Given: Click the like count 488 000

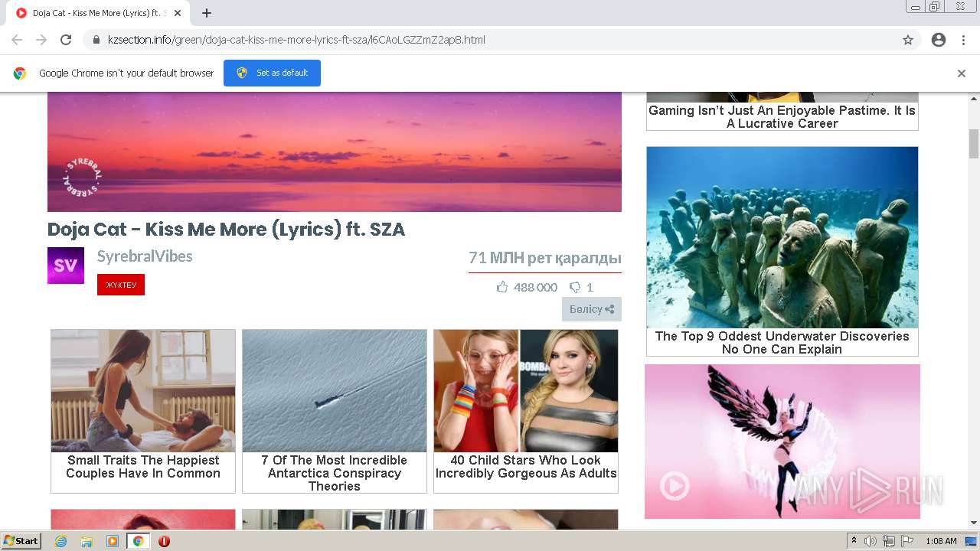Looking at the screenshot, I should (535, 287).
